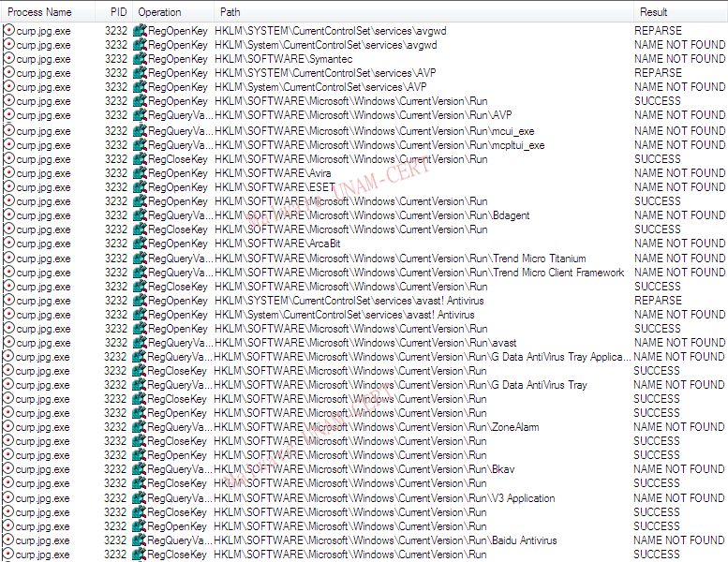Select the Run\avast query path
The image size is (728, 562).
365,343
